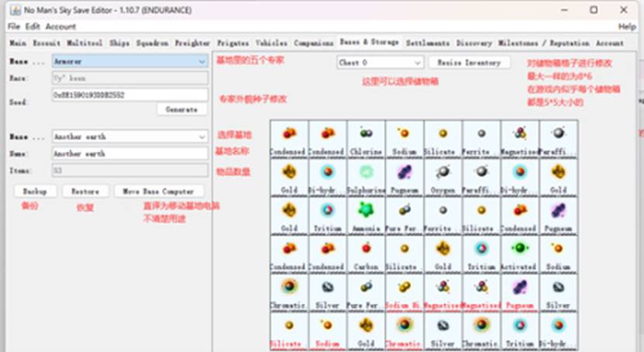Image resolution: width=644 pixels, height=352 pixels.
Task: Select the Condensed slot left of Chlorine
Action: click(327, 140)
